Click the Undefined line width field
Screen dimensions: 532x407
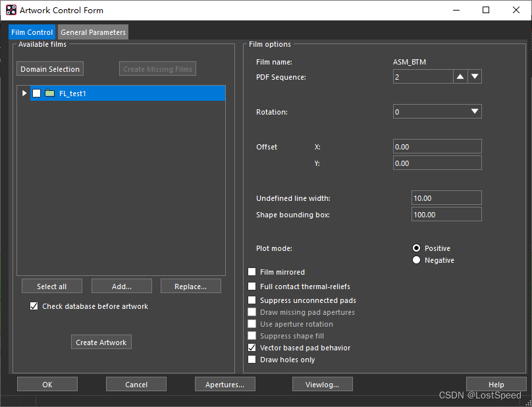coord(446,198)
